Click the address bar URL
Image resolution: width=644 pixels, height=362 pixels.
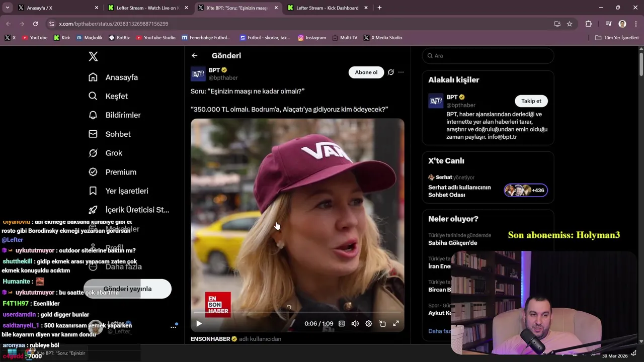click(114, 24)
